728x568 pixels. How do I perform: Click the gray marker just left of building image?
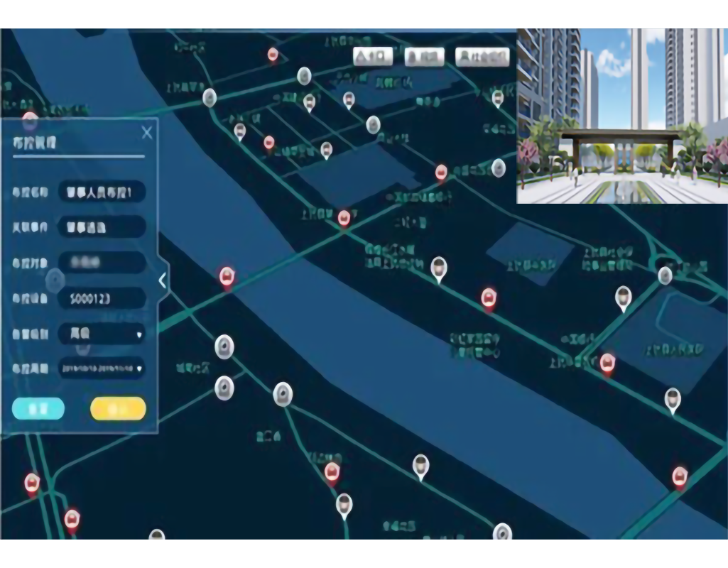coord(499,168)
